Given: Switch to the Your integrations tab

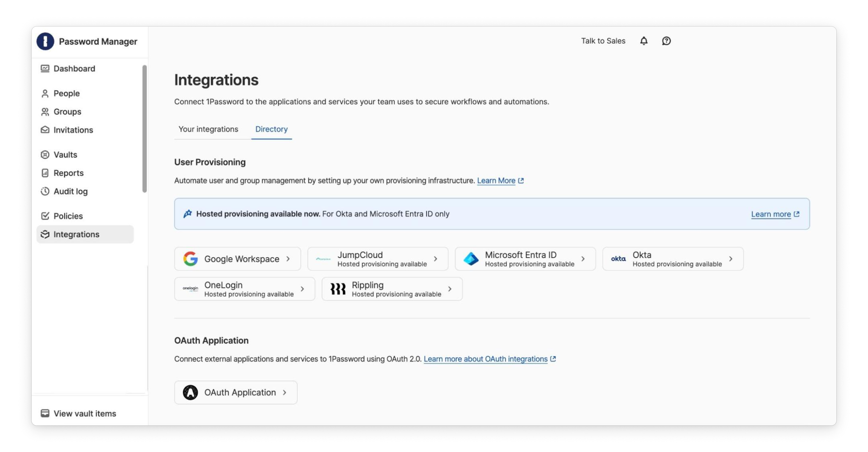Looking at the screenshot, I should (209, 129).
